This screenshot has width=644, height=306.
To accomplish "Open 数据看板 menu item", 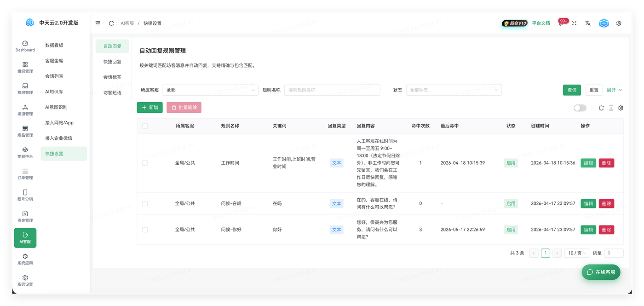I will point(64,45).
